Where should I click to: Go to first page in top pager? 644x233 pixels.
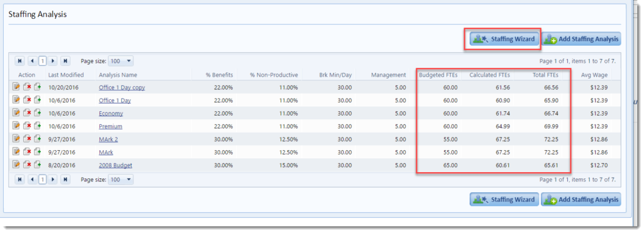19,61
